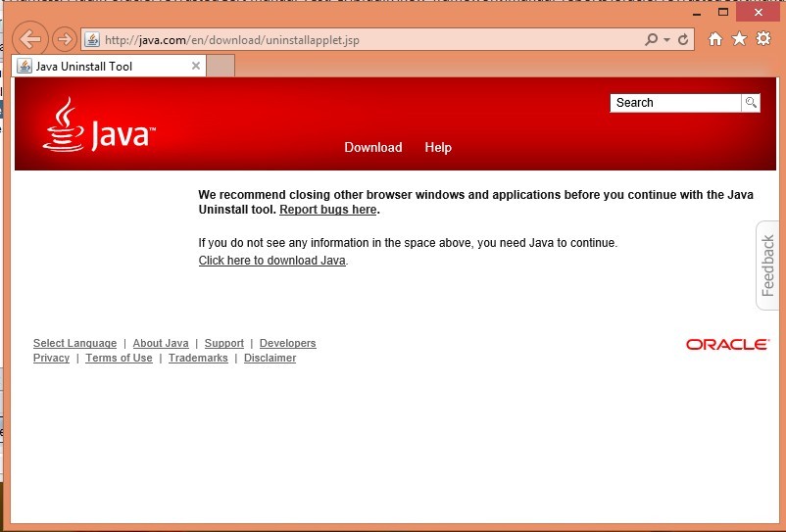Click the browser back arrow button
The image size is (786, 532).
tap(30, 39)
